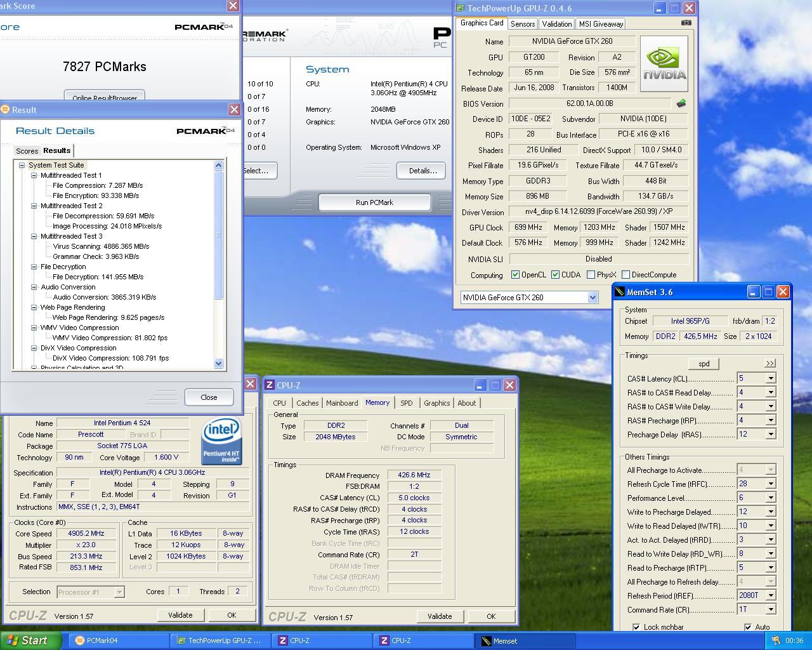The width and height of the screenshot is (812, 650).
Task: Select the DivX Video Compression 108.791 fps row
Action: (x=110, y=358)
